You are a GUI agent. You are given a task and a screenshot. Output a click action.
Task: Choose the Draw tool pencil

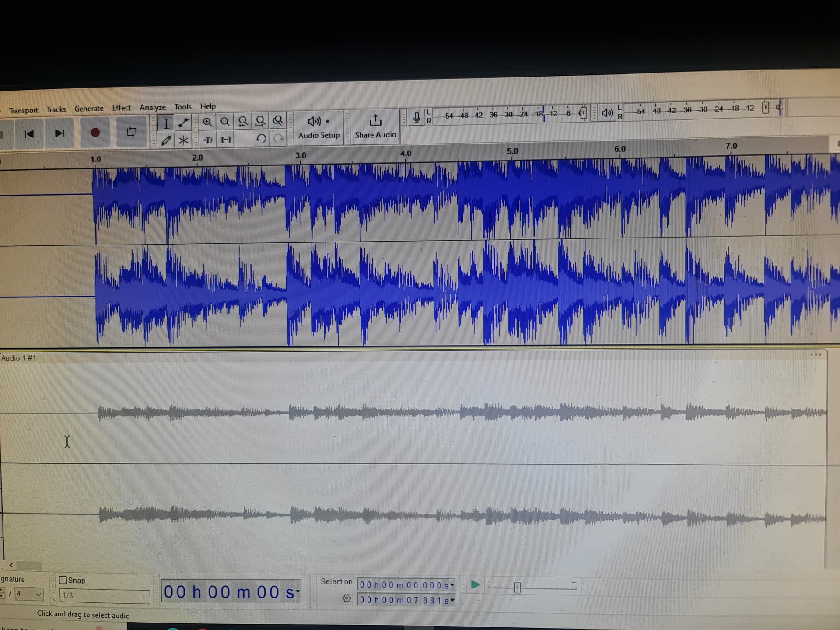pos(166,140)
